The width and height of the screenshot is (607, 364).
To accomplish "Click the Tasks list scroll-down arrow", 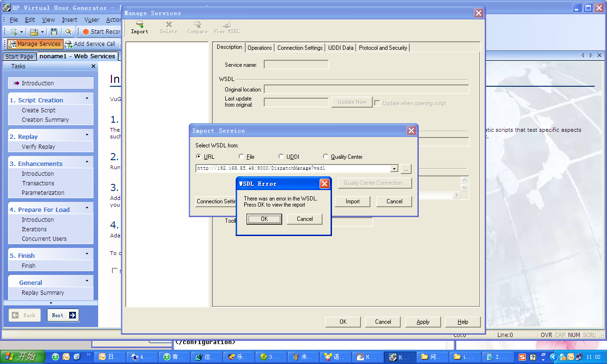I will [51, 303].
